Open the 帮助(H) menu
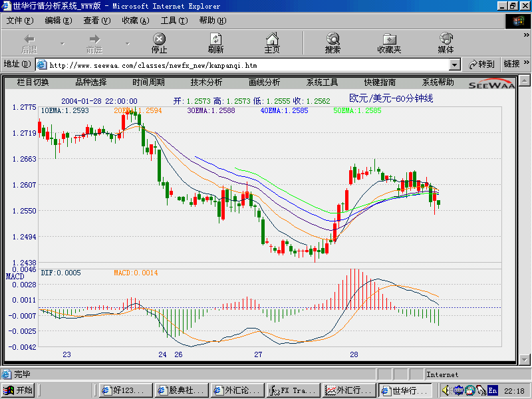This screenshot has height=399, width=532. [213, 21]
